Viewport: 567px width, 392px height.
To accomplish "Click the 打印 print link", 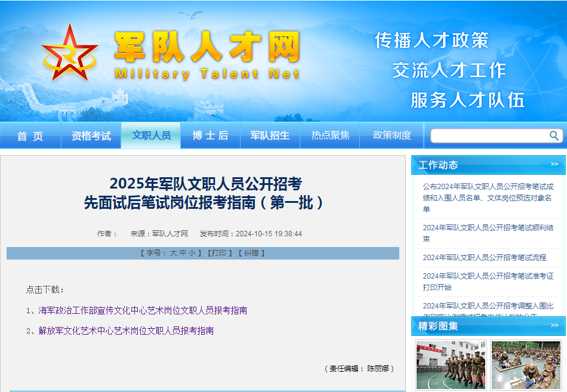I will (218, 253).
